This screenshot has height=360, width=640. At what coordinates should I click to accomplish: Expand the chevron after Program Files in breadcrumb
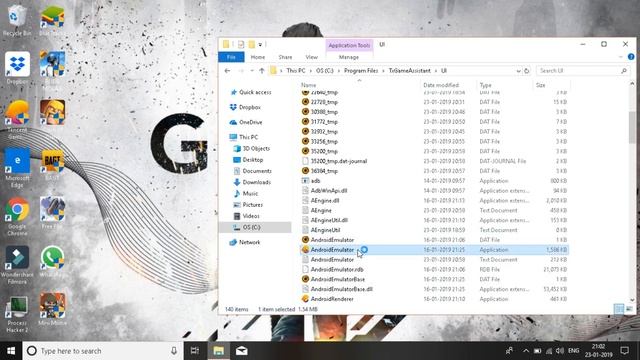[383, 71]
